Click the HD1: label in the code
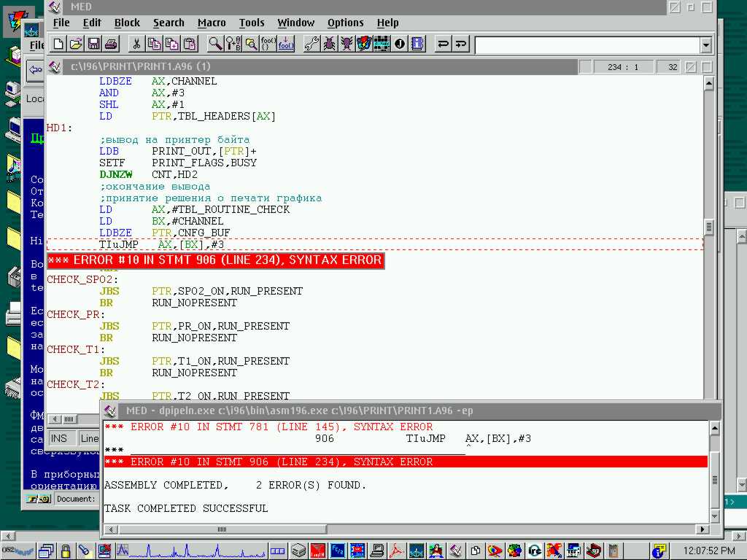Image resolution: width=747 pixels, height=560 pixels. (x=59, y=128)
